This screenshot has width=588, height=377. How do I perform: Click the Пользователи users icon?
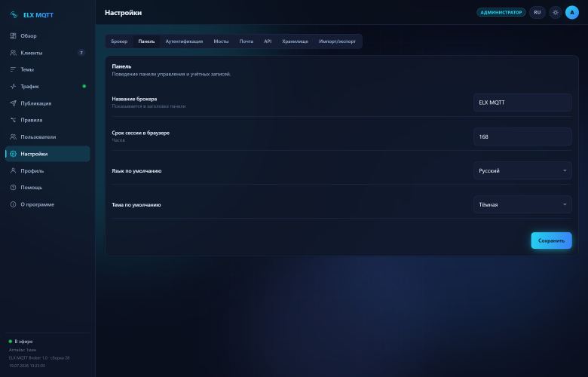pos(13,137)
